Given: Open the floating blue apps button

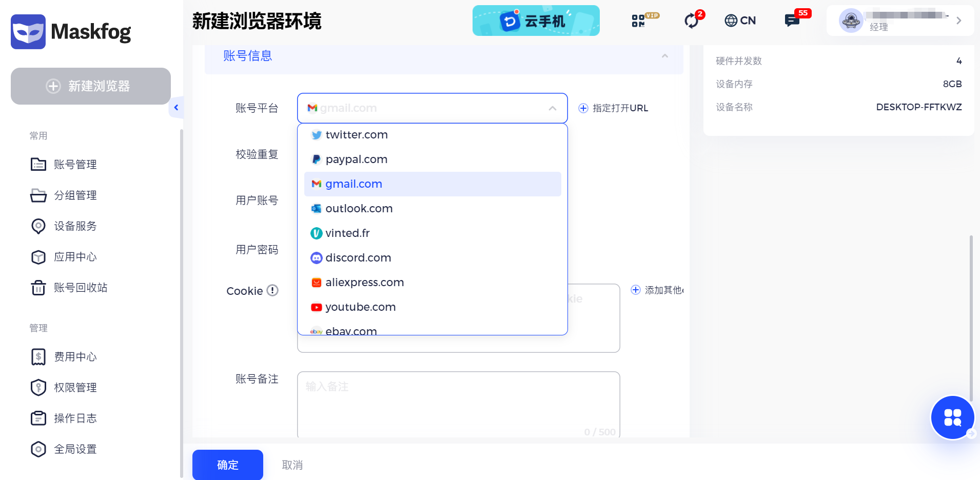Looking at the screenshot, I should point(953,417).
